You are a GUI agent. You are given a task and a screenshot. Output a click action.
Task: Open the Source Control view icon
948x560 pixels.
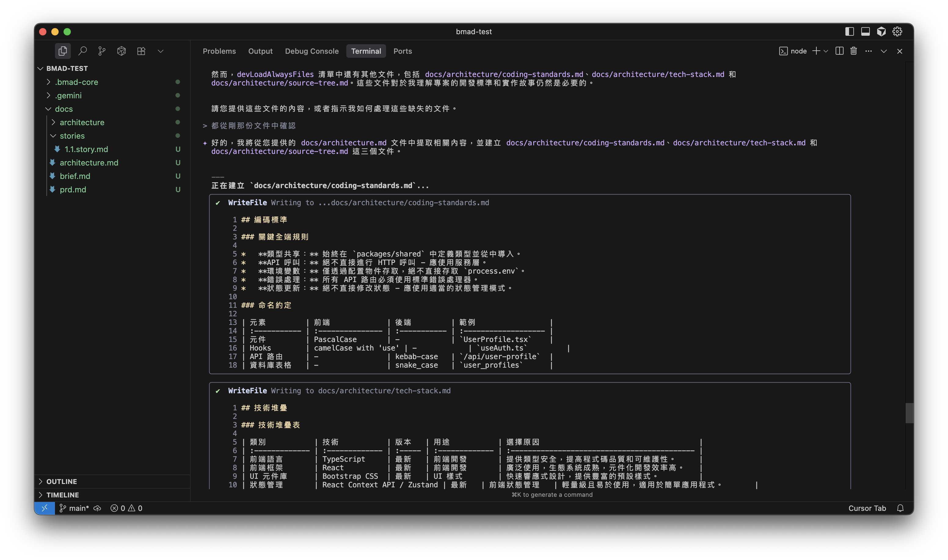(102, 51)
